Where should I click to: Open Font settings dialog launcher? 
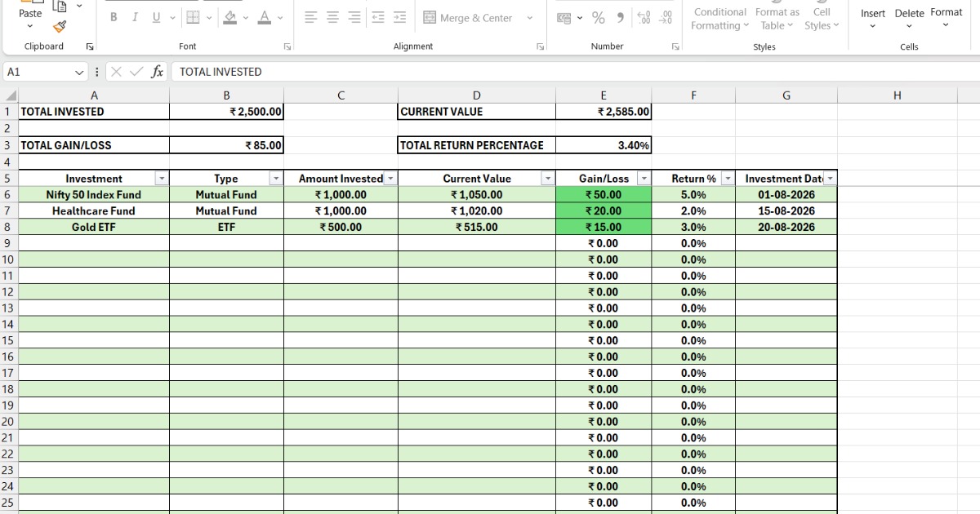(287, 47)
